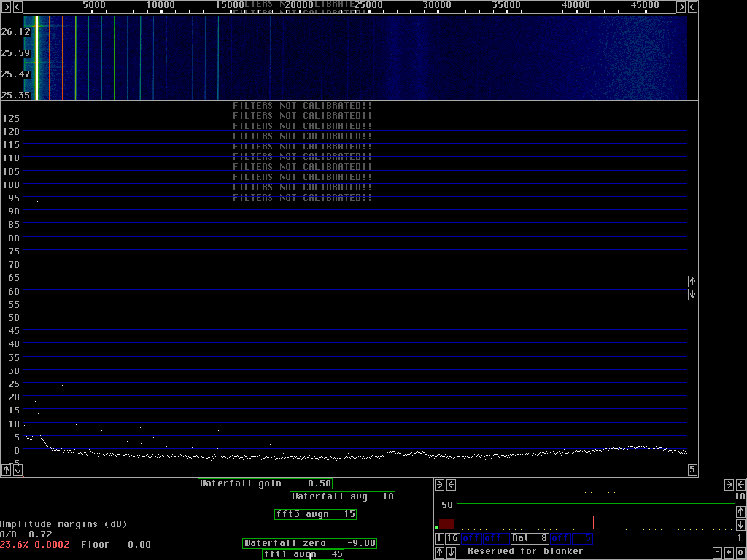Image resolution: width=747 pixels, height=560 pixels.
Task: Click right arrow at blanker panel's top-right
Action: [729, 485]
